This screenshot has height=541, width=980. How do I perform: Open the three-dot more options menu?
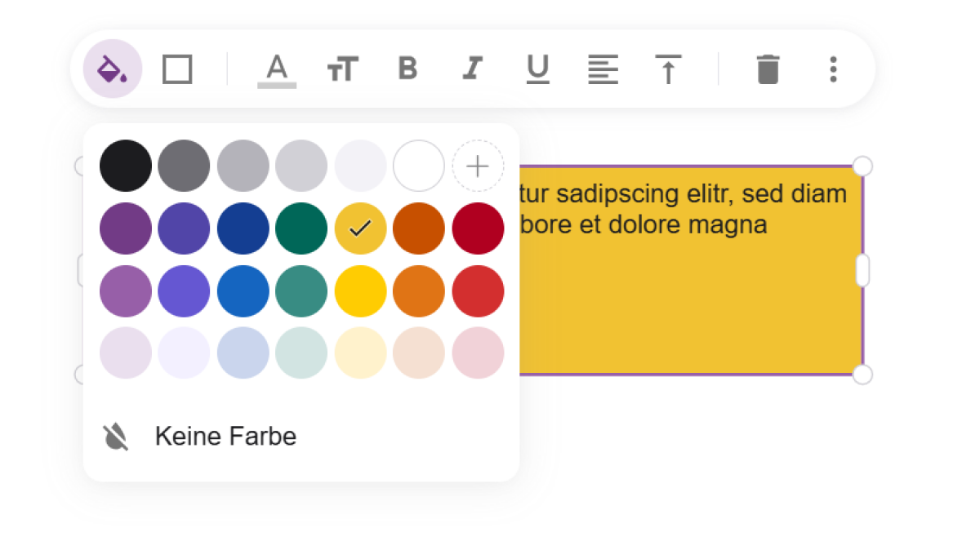[833, 69]
